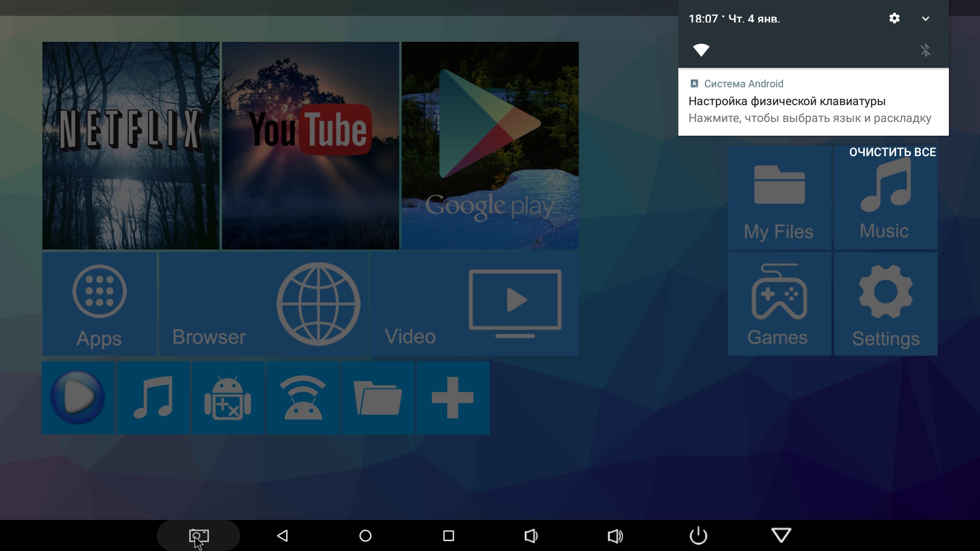Click the Система Android notification header

tap(737, 84)
